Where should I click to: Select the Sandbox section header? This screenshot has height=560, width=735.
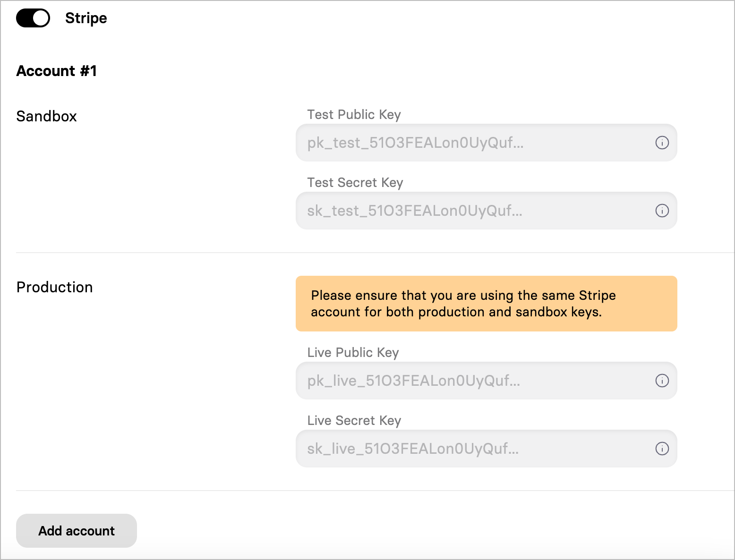pyautogui.click(x=46, y=116)
